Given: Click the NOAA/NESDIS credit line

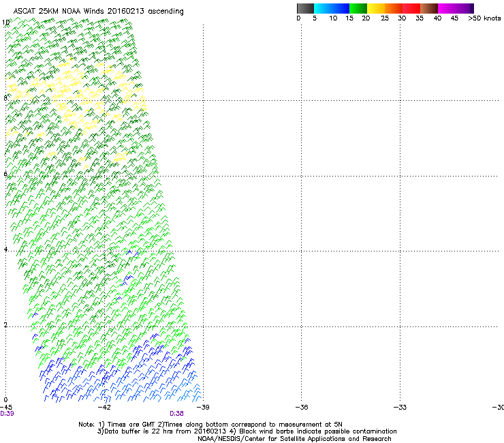Looking at the screenshot, I should [x=294, y=439].
